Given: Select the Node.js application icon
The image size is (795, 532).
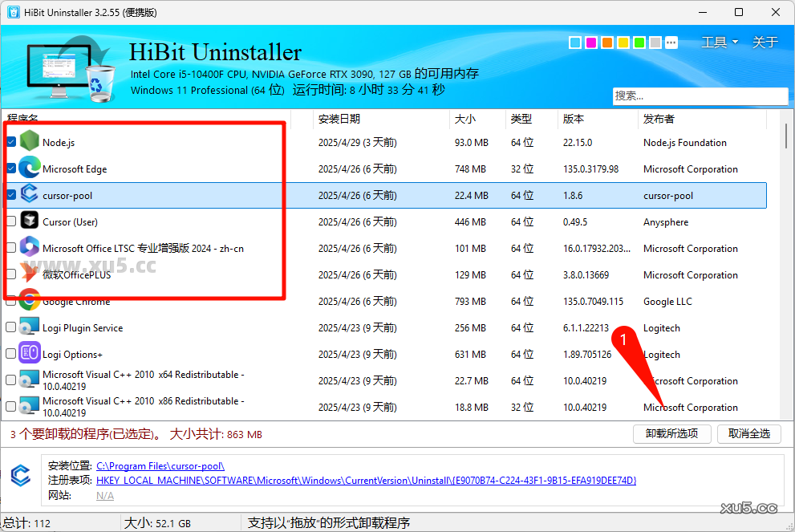Looking at the screenshot, I should 29,142.
